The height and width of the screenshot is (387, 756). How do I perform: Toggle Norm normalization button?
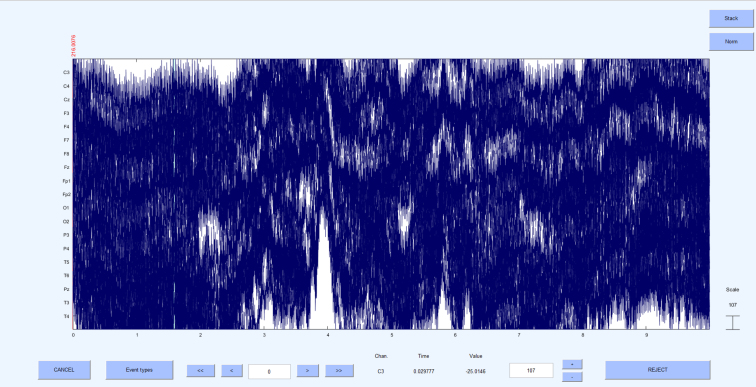[x=731, y=41]
